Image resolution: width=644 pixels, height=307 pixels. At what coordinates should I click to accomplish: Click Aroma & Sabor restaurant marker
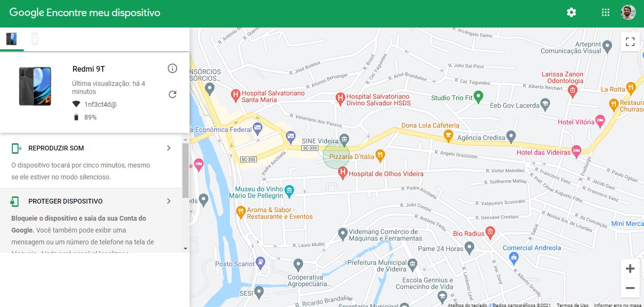pos(241,212)
